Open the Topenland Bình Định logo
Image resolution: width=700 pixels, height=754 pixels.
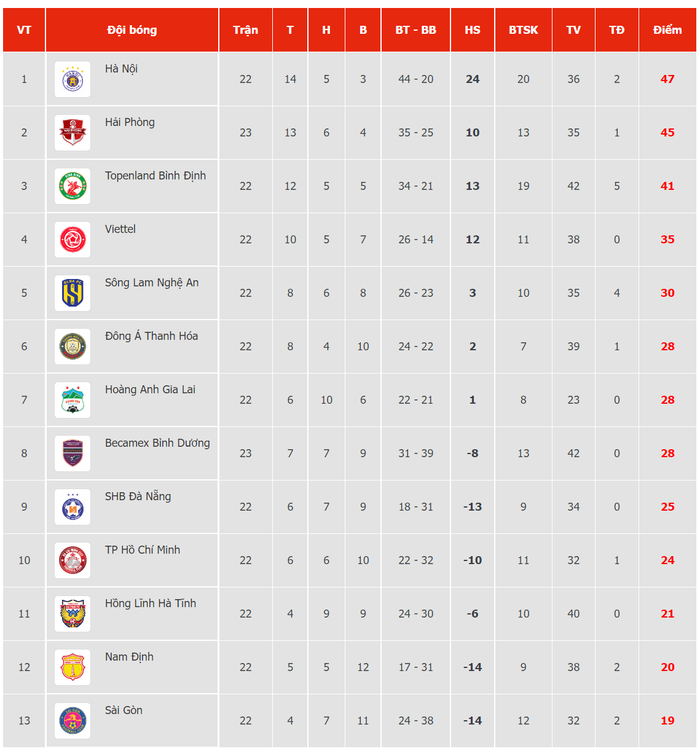(x=73, y=186)
